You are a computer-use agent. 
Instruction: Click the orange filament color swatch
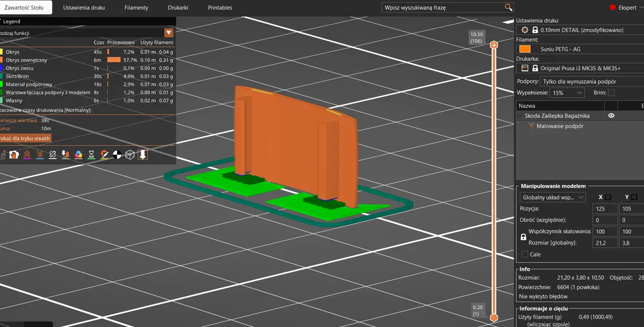(x=525, y=49)
